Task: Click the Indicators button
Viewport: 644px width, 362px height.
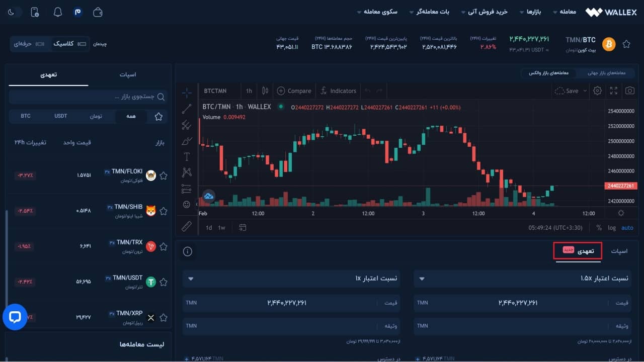Action: tap(338, 91)
